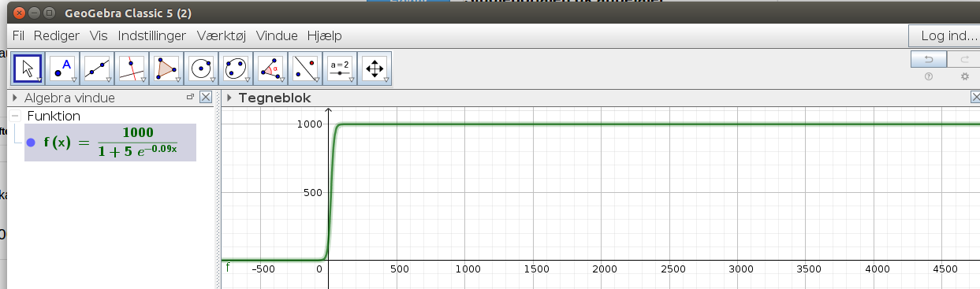Collapse the Funktion tree group

pos(15,116)
